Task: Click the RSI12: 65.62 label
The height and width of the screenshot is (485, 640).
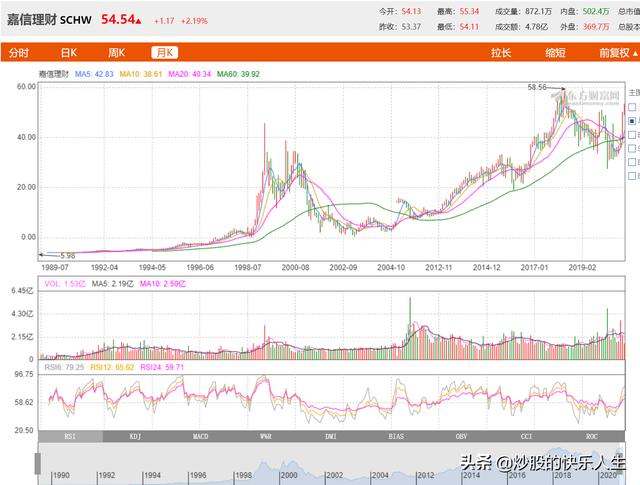Action: [112, 367]
